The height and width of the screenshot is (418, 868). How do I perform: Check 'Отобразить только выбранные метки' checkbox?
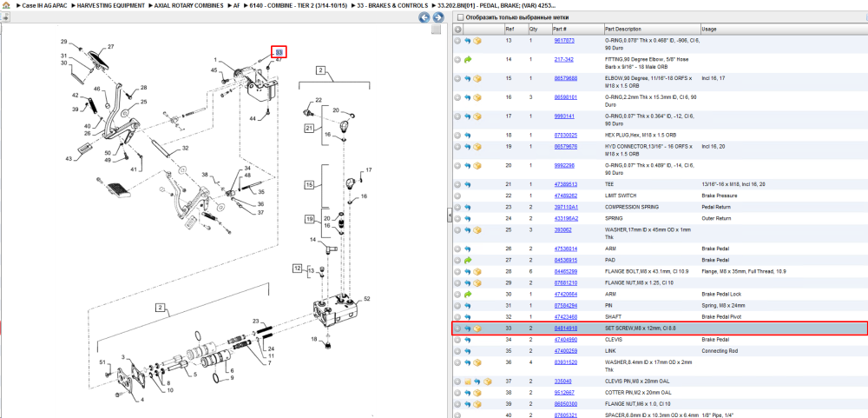(x=459, y=17)
